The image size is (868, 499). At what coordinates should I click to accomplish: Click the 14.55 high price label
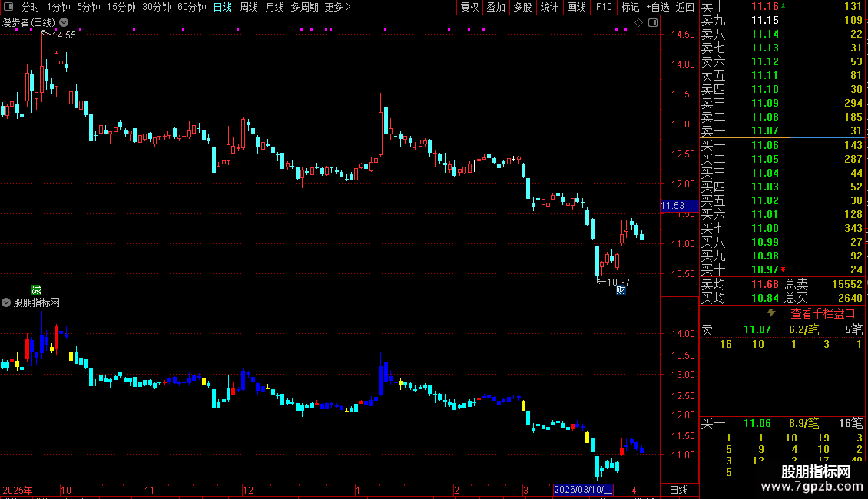(x=64, y=35)
